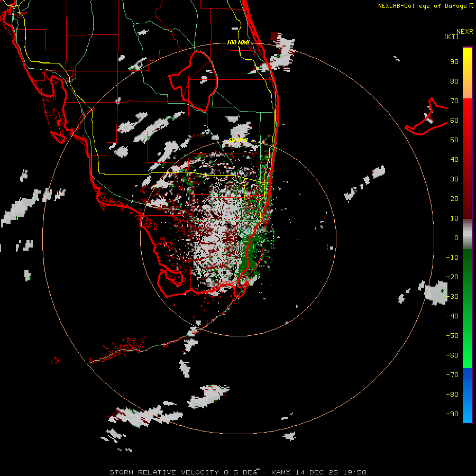Viewport: 476px width, 476px height.
Task: Click the 80 value on velocity scale
Action: click(x=454, y=81)
